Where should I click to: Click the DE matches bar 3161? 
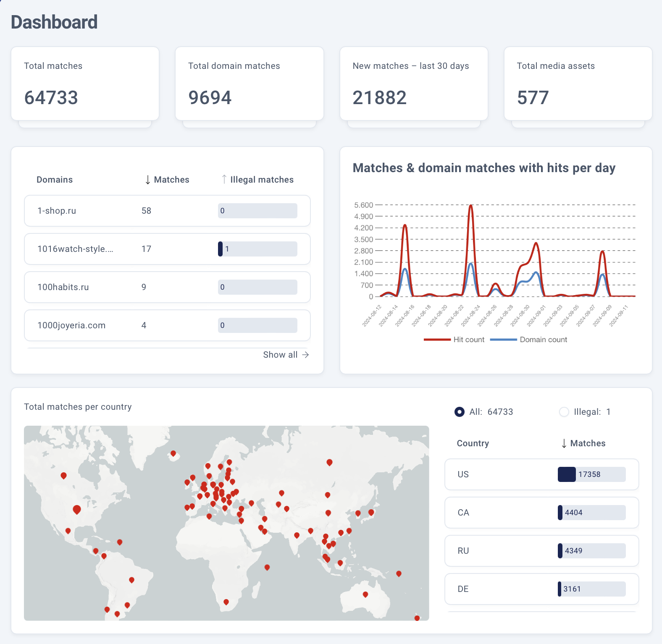pyautogui.click(x=592, y=589)
